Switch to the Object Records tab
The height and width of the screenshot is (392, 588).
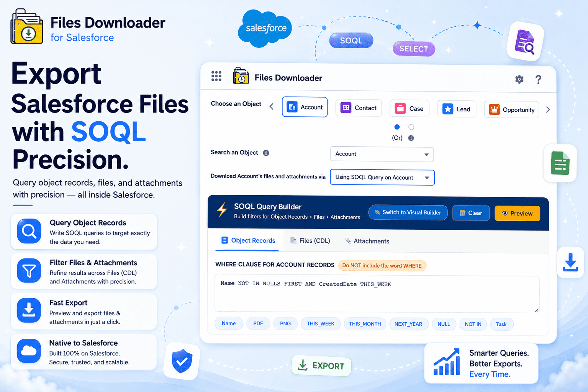pos(248,240)
